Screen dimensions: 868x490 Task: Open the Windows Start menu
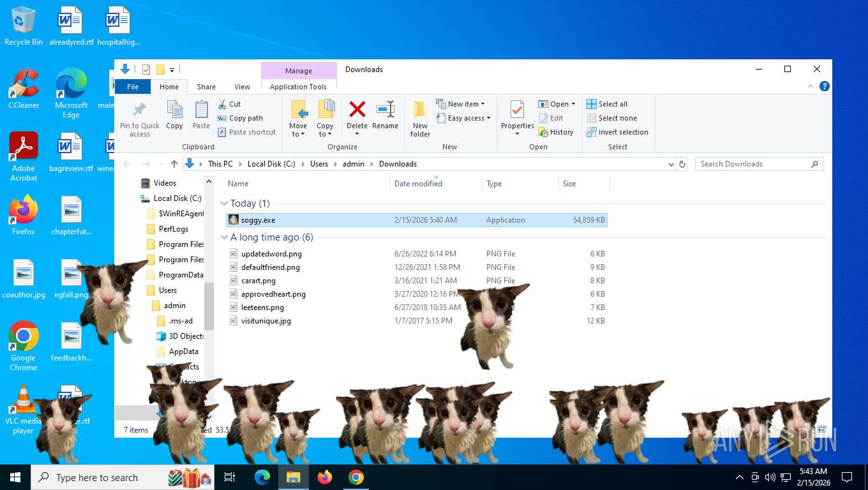(15, 477)
